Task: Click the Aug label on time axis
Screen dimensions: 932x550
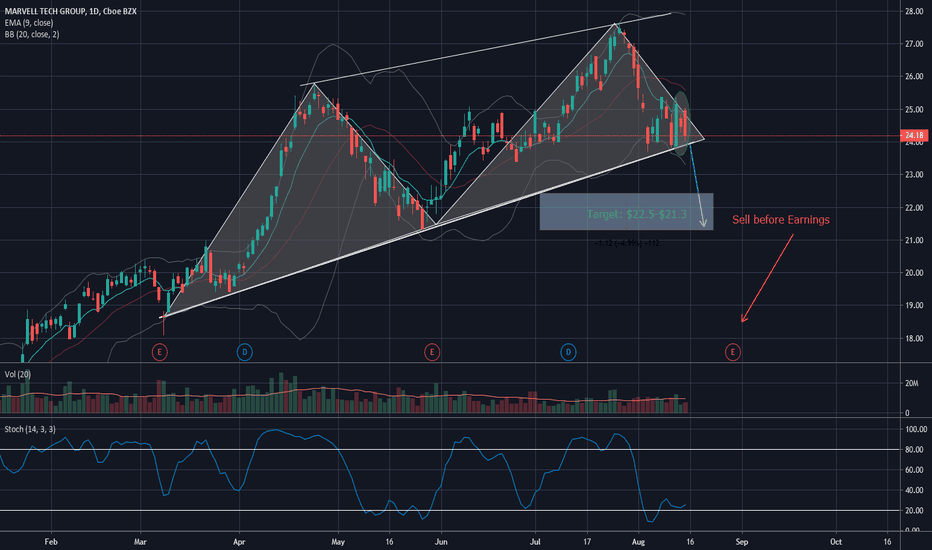Action: point(638,542)
